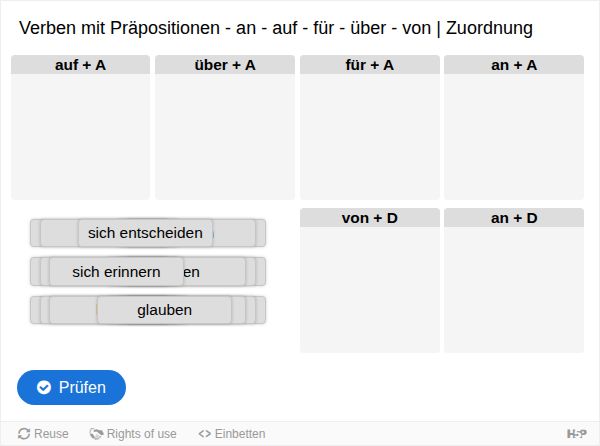The width and height of the screenshot is (600, 446).
Task: Click the Prüfen check button
Action: tap(71, 387)
